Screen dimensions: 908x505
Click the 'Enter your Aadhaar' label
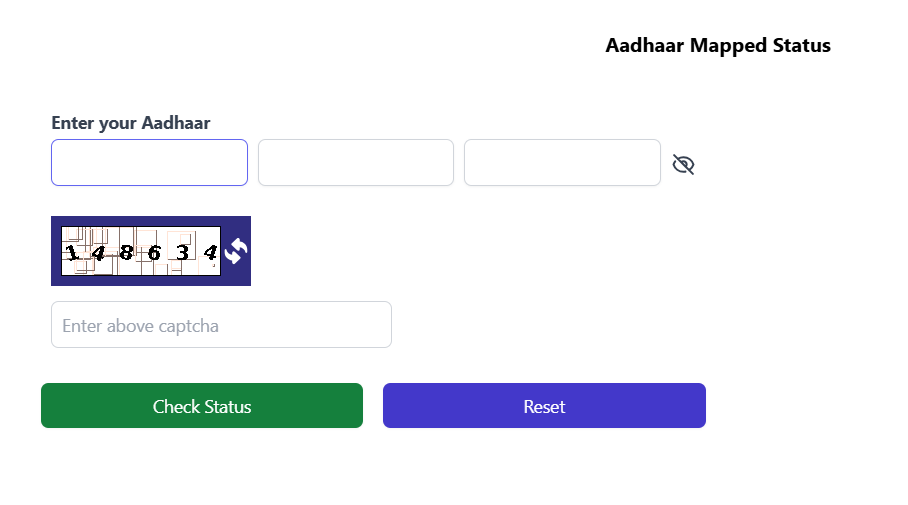pyautogui.click(x=131, y=123)
